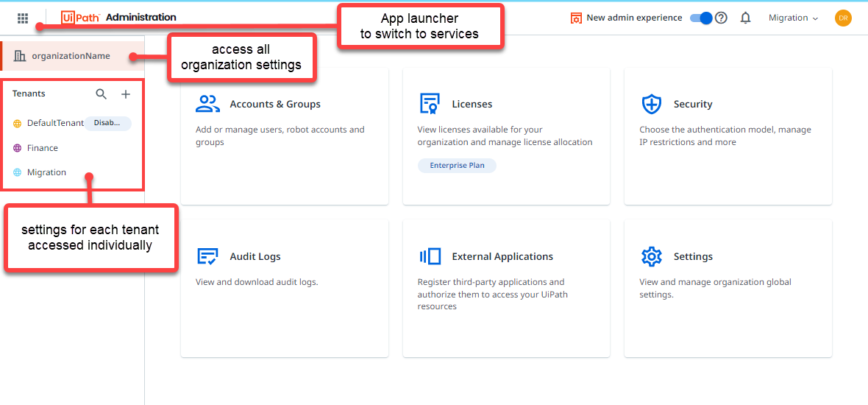Click the Security shield icon

tap(652, 104)
